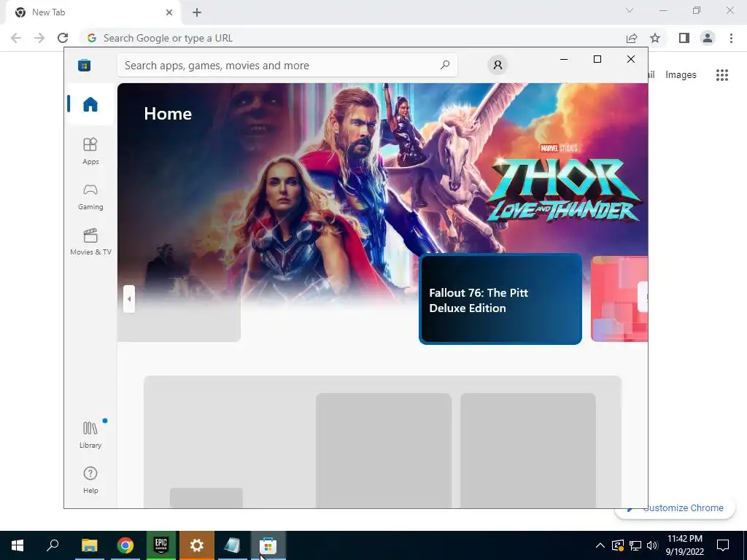The image size is (747, 560).
Task: Open Help in Microsoft Store sidebar
Action: click(x=90, y=480)
